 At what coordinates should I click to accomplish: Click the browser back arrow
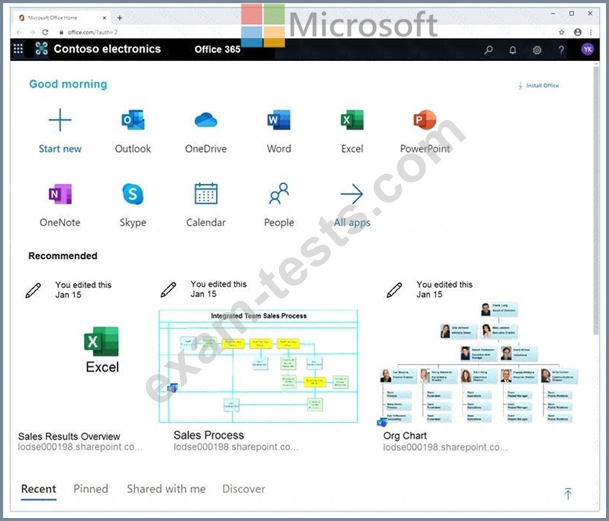tap(19, 32)
